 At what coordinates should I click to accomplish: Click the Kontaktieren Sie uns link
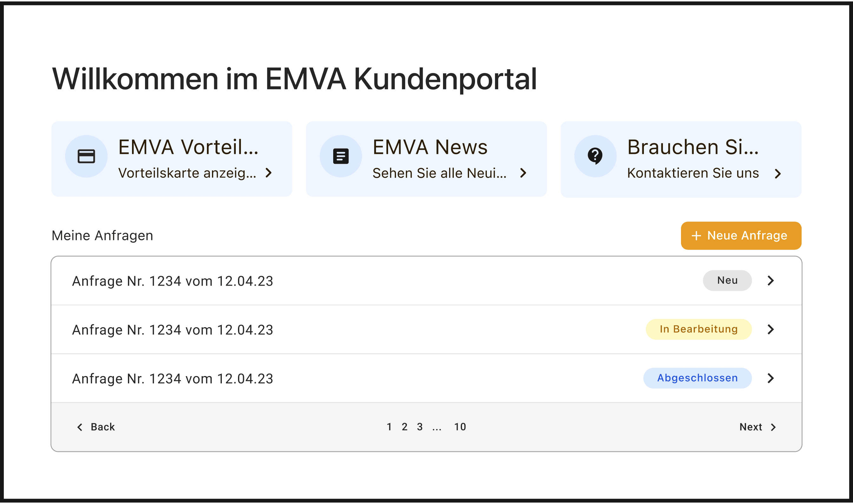(693, 173)
